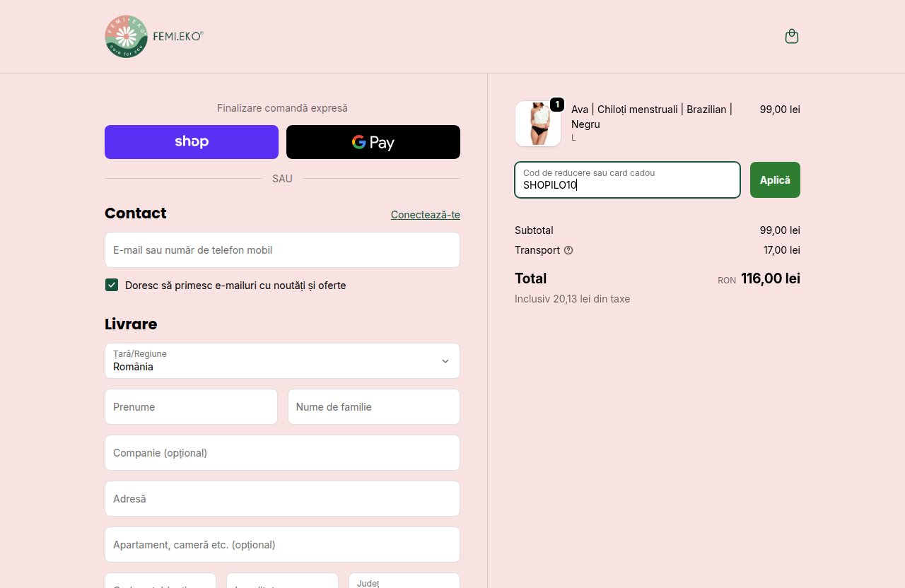The height and width of the screenshot is (588, 905).
Task: Click the Subtotal label
Action: pos(534,230)
